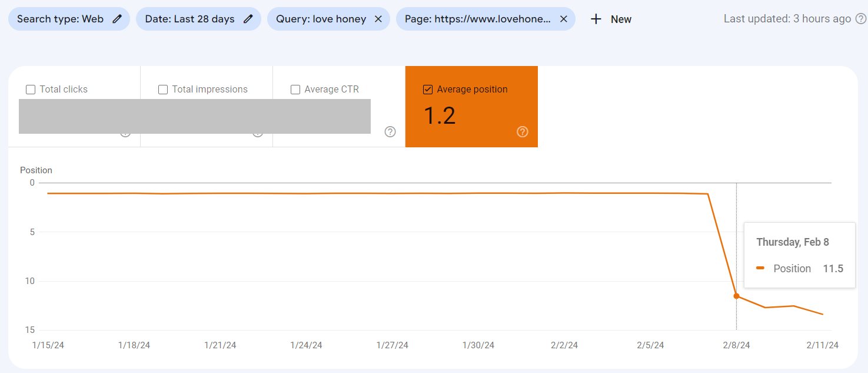Viewport: 868px width, 373px height.
Task: Remove the Page URL filter chip
Action: coord(563,19)
